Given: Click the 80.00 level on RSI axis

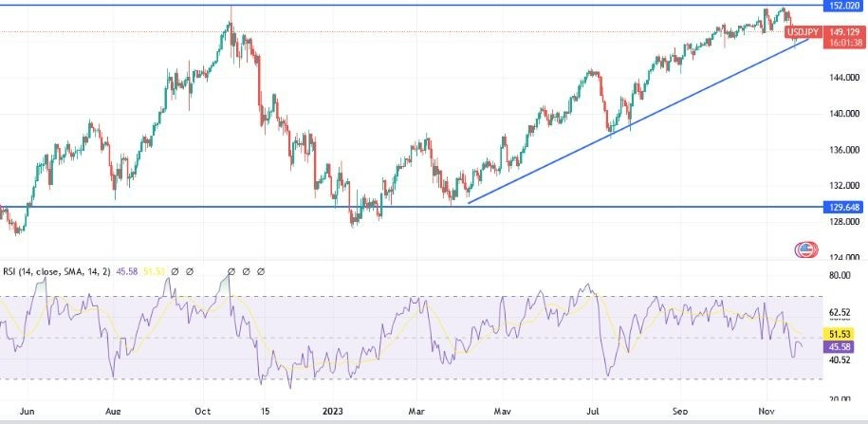Looking at the screenshot, I should tap(840, 276).
